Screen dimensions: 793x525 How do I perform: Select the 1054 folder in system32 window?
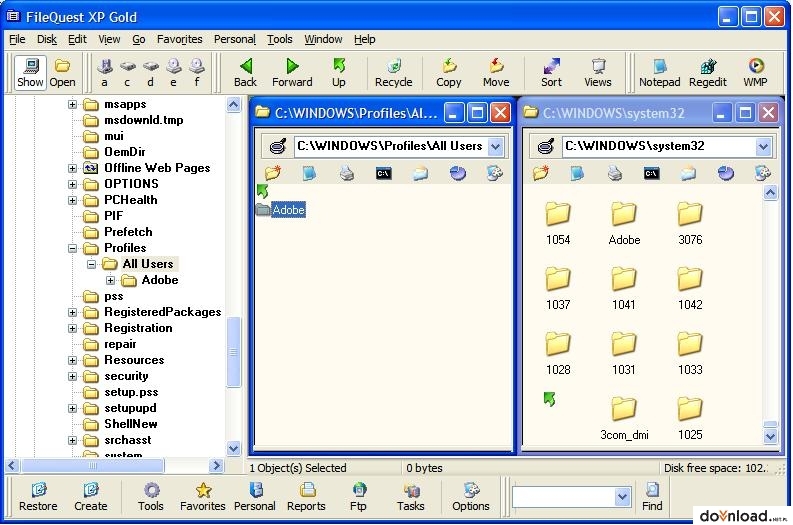coord(558,223)
